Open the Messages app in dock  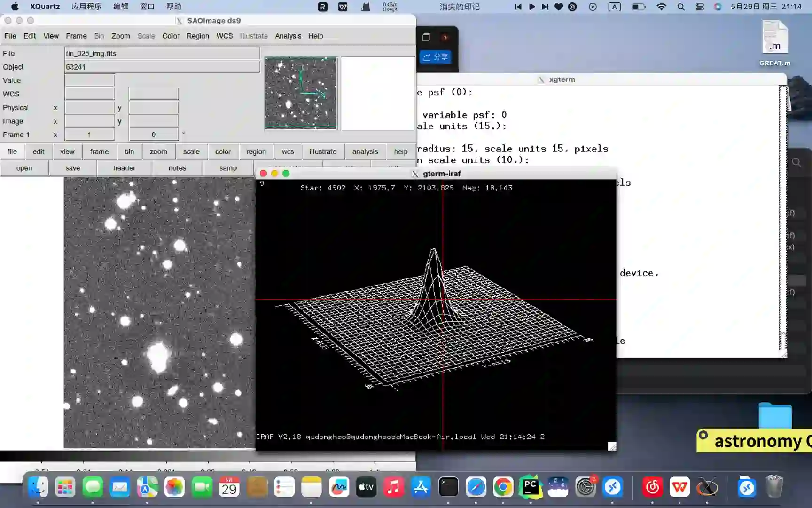tap(93, 487)
